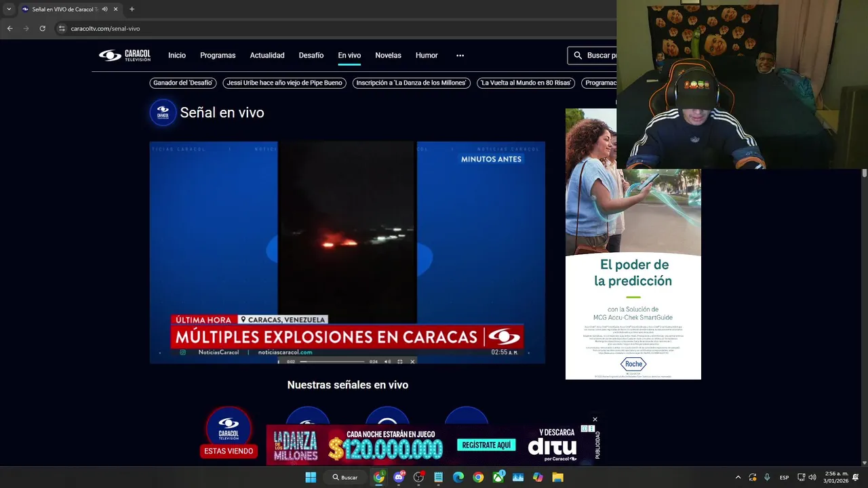Select the En vivo menu item
The height and width of the screenshot is (488, 868).
[x=349, y=56]
